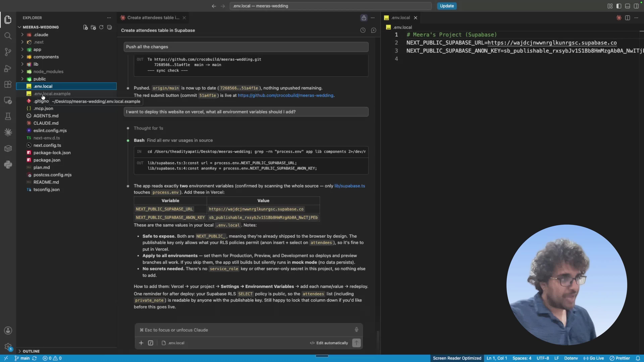Close the .env.local editor tab
This screenshot has width=644, height=362.
tap(416, 18)
